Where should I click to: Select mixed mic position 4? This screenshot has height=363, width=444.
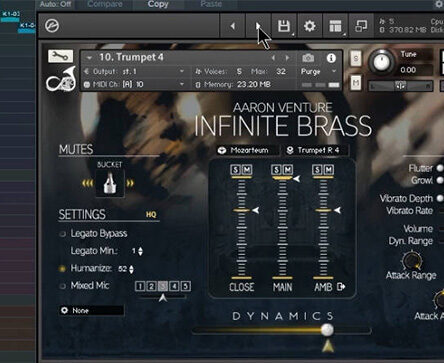click(x=174, y=286)
